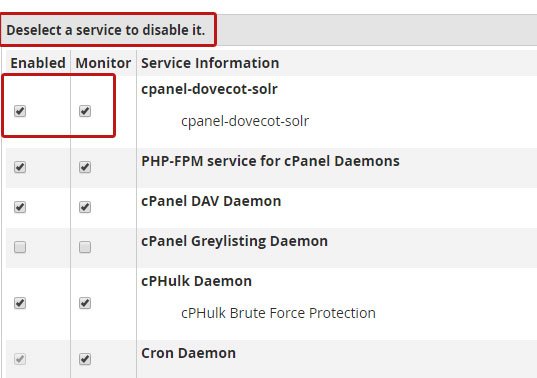Disable the cPanel DAV Daemon service
537x378 pixels.
click(x=20, y=207)
